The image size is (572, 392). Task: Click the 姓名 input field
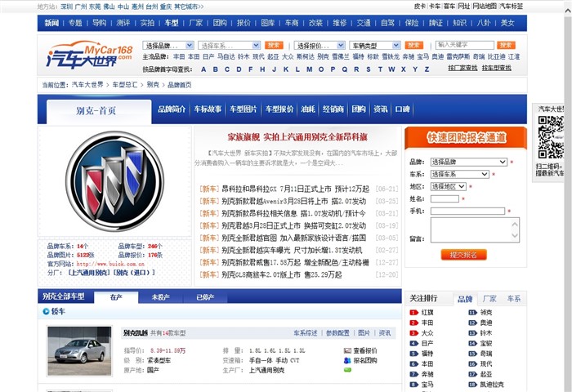445,198
